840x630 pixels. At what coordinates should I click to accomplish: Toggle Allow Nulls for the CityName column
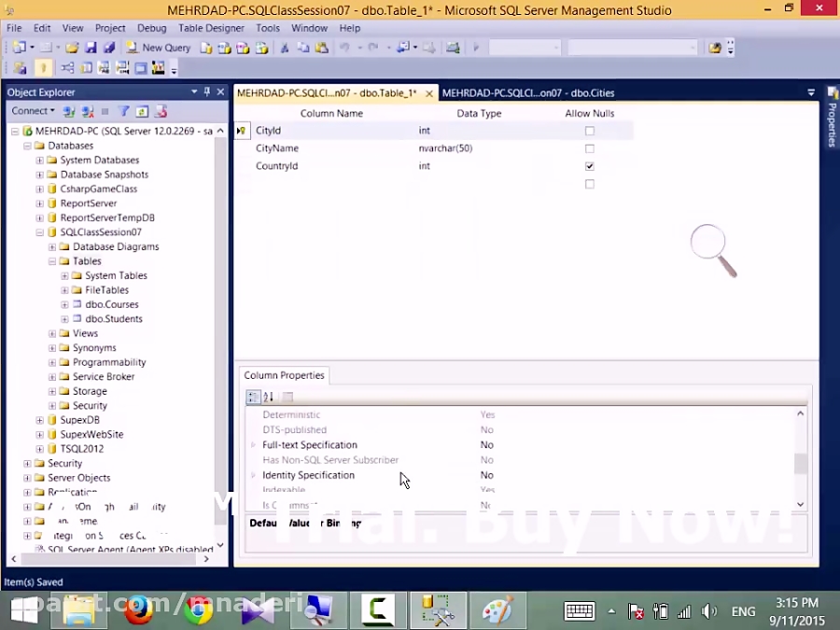[x=589, y=148]
